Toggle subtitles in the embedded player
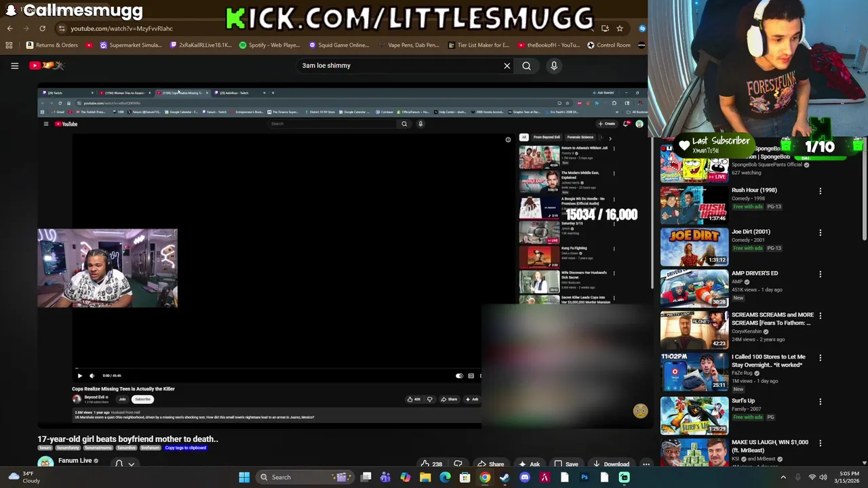This screenshot has width=868, height=488. (x=471, y=375)
